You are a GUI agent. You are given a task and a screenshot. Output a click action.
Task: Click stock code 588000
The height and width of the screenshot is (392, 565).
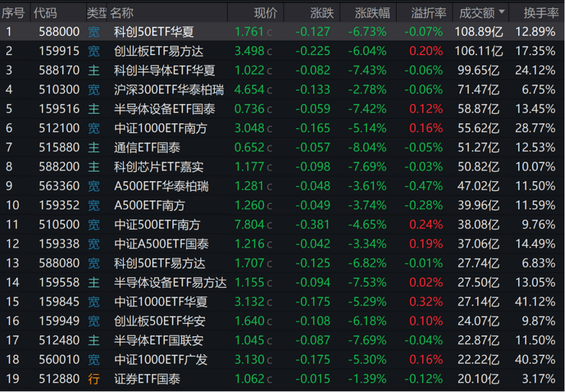coord(59,32)
